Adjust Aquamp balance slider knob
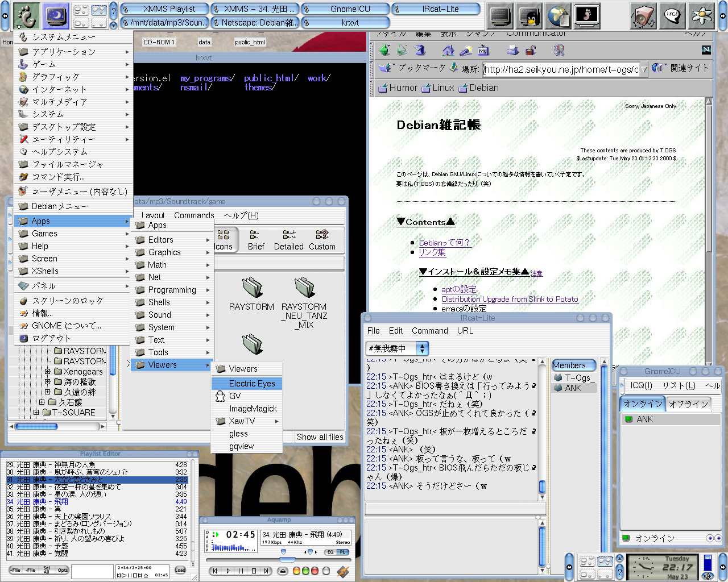 311,552
